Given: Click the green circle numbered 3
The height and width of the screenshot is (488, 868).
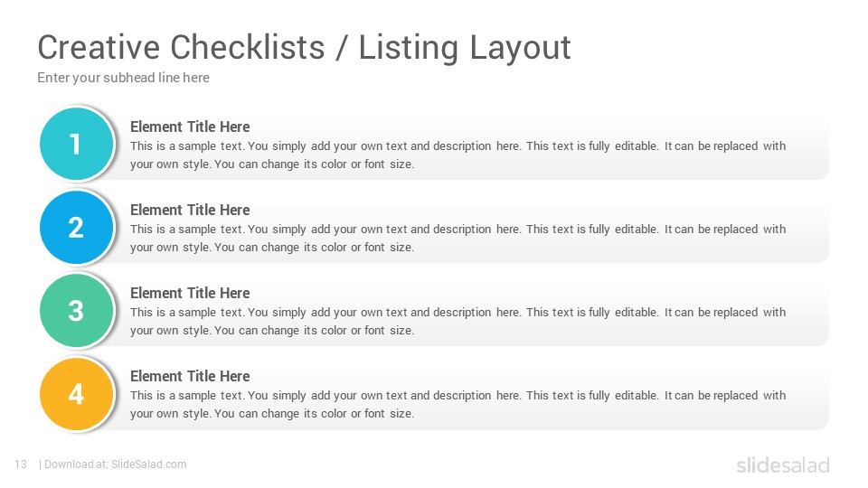Looking at the screenshot, I should 76,310.
